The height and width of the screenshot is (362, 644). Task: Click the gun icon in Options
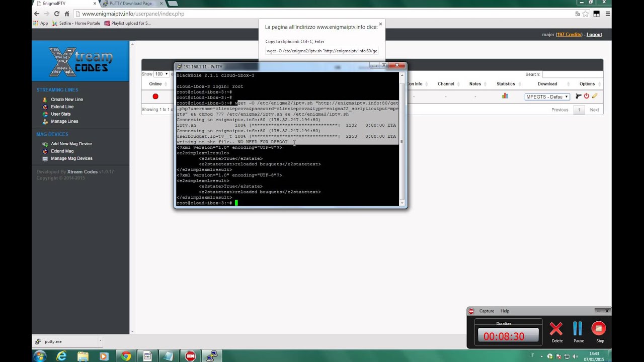click(x=578, y=96)
